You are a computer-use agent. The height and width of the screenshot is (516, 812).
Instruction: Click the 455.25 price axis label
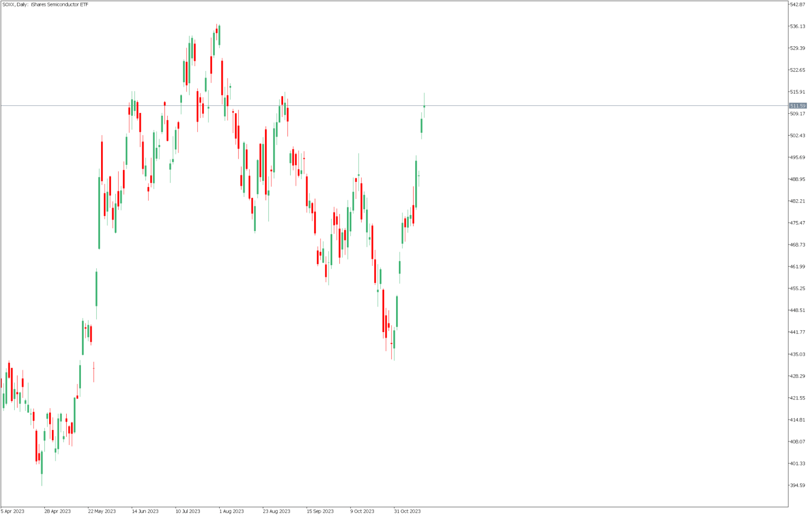(797, 289)
